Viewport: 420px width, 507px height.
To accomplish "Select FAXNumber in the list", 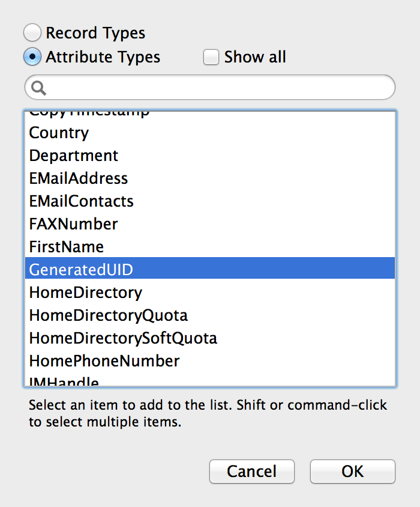I will [210, 223].
